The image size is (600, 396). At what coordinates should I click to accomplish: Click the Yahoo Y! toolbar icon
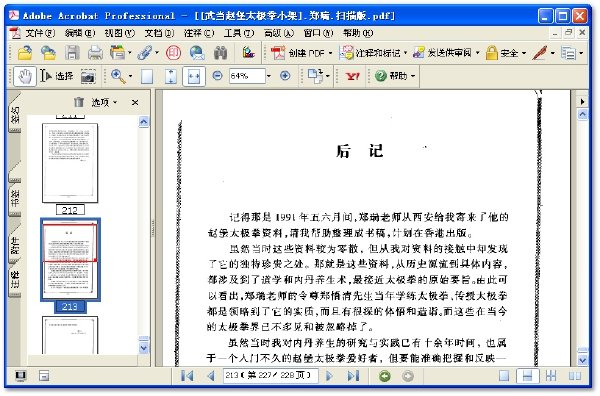pyautogui.click(x=352, y=76)
